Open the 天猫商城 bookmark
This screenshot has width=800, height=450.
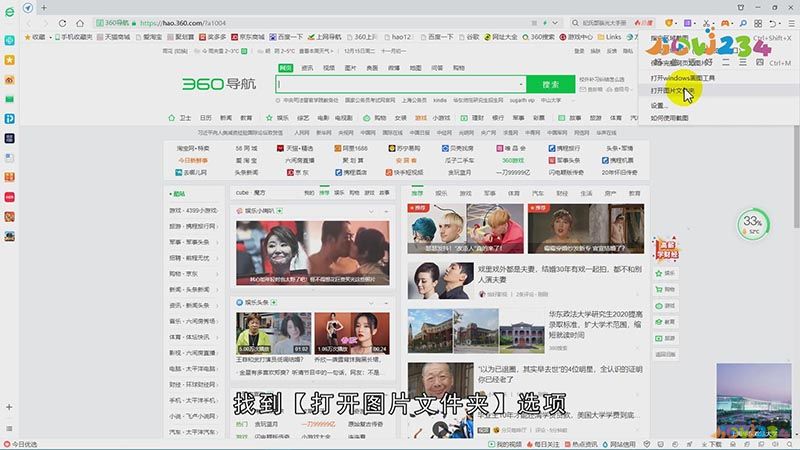click(x=113, y=37)
